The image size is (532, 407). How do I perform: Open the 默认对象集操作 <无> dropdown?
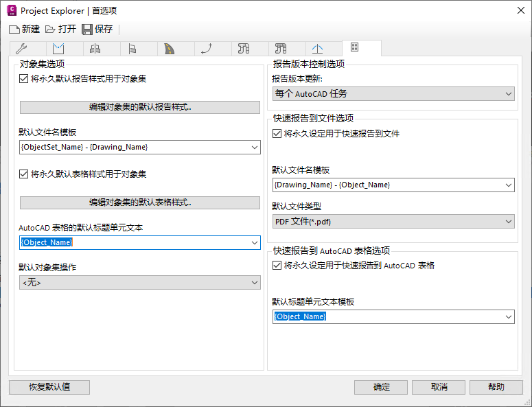click(140, 283)
